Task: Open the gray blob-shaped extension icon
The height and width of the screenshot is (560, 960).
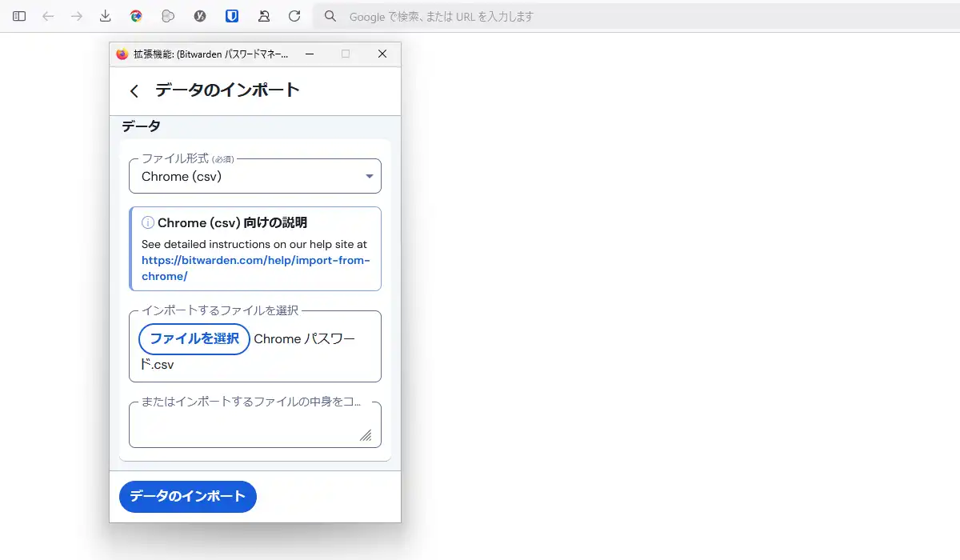Action: click(168, 16)
